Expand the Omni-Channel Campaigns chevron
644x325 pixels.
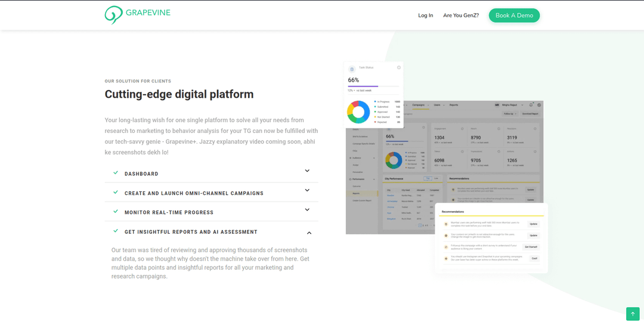(307, 191)
